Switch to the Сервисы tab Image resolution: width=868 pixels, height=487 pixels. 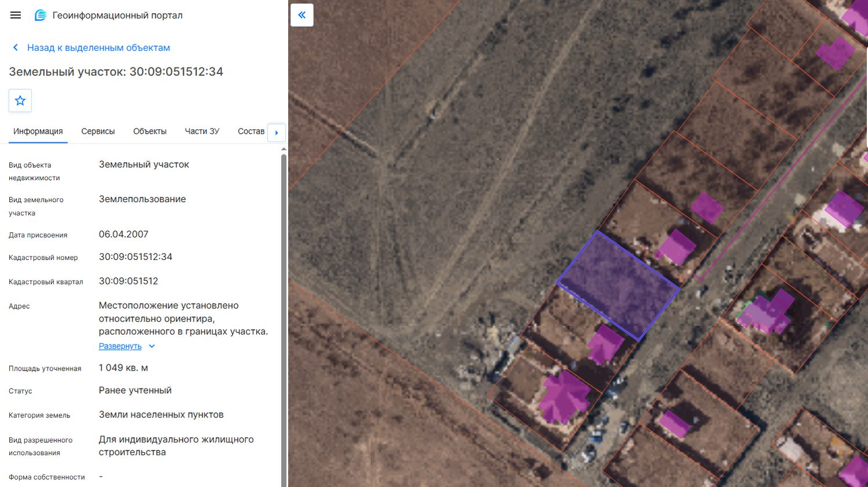[x=98, y=131]
